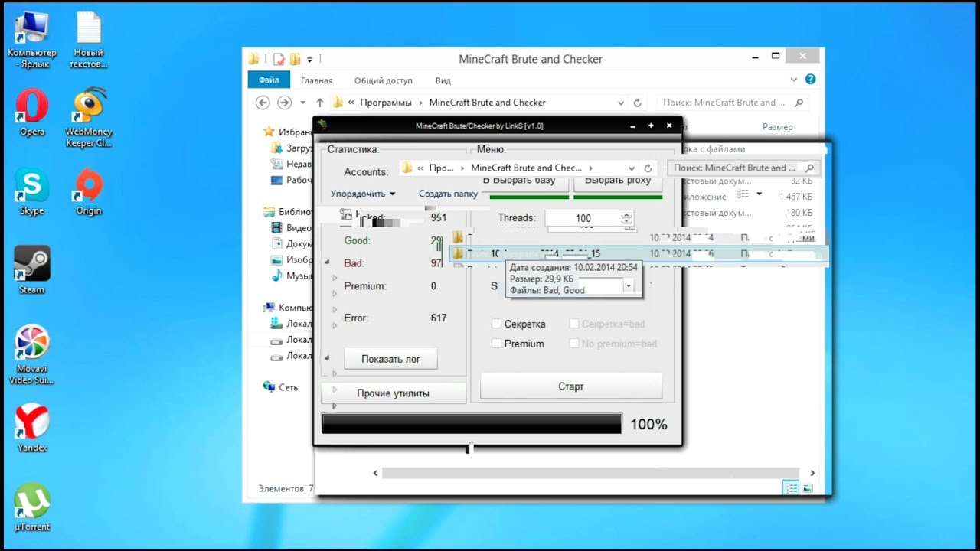The height and width of the screenshot is (551, 980).
Task: Open the recent locations dropdown in Explorer
Action: click(303, 103)
